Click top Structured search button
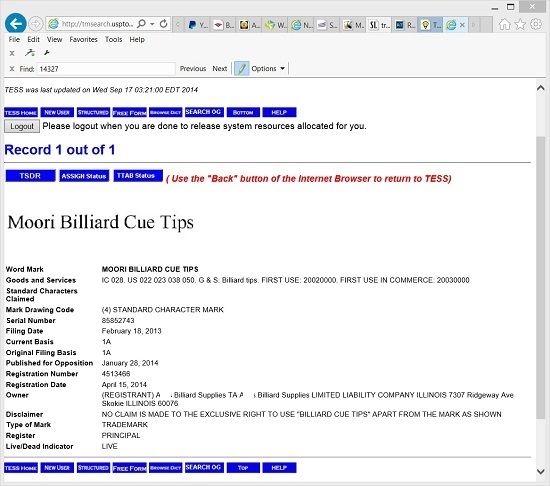Image resolution: width=550 pixels, height=486 pixels. [x=93, y=112]
